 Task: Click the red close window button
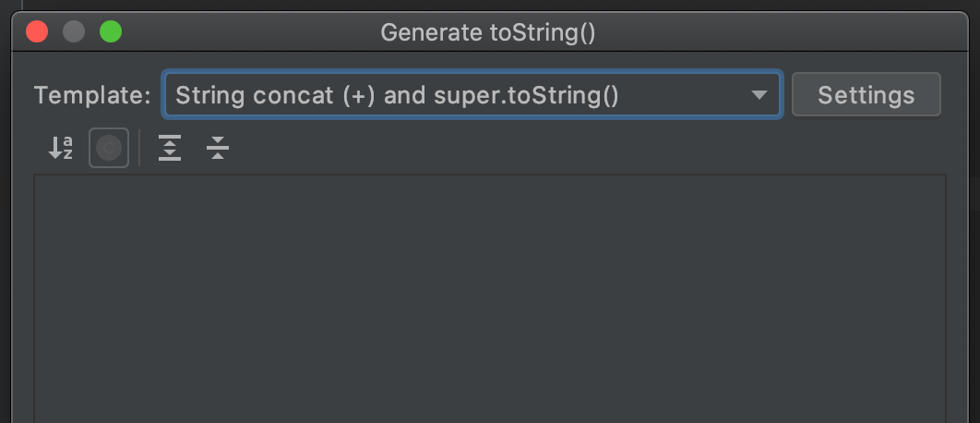tap(37, 32)
